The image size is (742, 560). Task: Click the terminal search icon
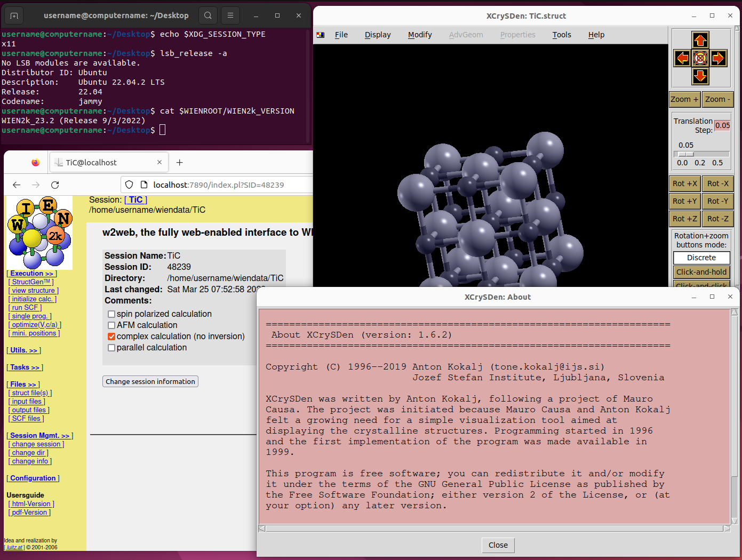[x=208, y=15]
